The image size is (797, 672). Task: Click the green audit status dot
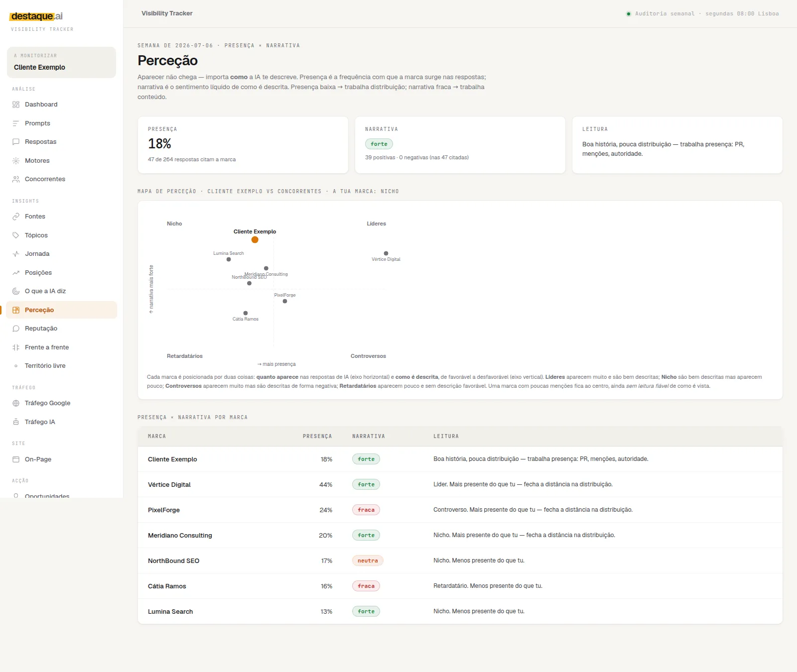tap(629, 14)
